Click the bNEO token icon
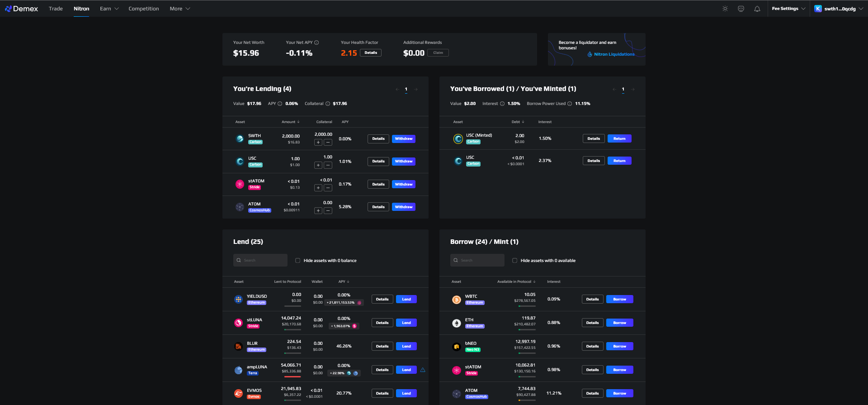This screenshot has width=868, height=405. [457, 346]
